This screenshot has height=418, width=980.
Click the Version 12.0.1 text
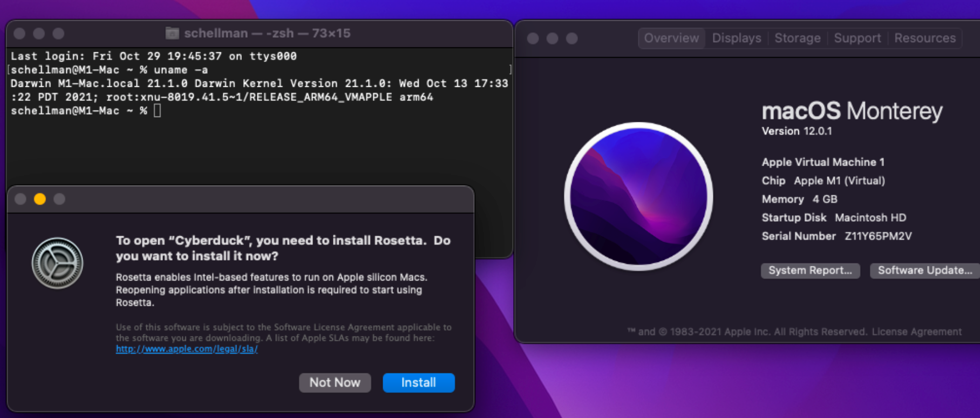click(x=797, y=131)
